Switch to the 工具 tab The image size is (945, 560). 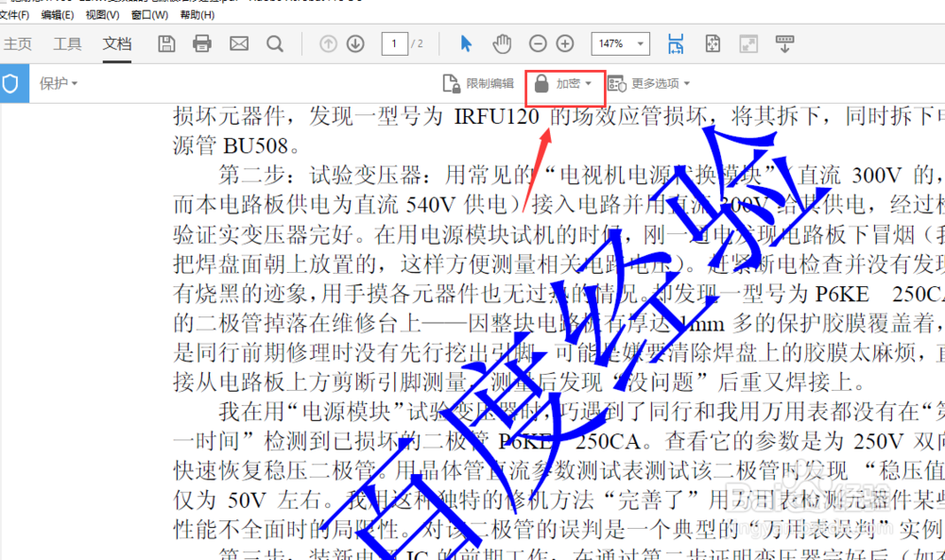(67, 43)
